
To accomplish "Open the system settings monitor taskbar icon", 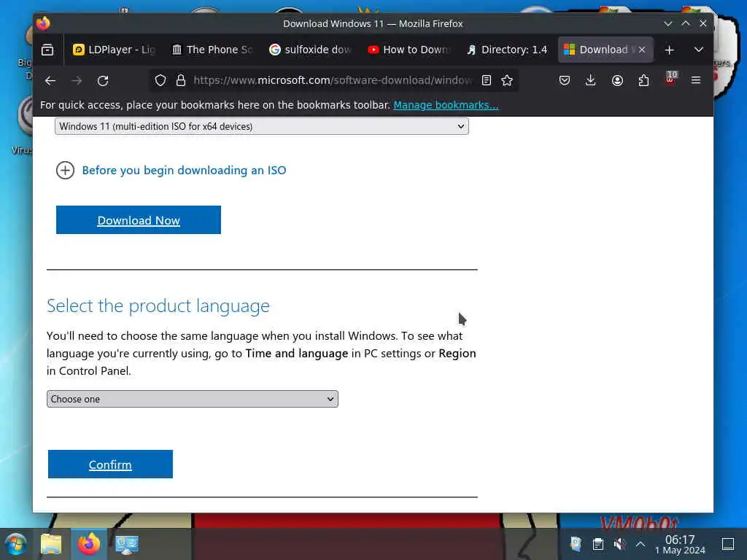I will point(127,544).
